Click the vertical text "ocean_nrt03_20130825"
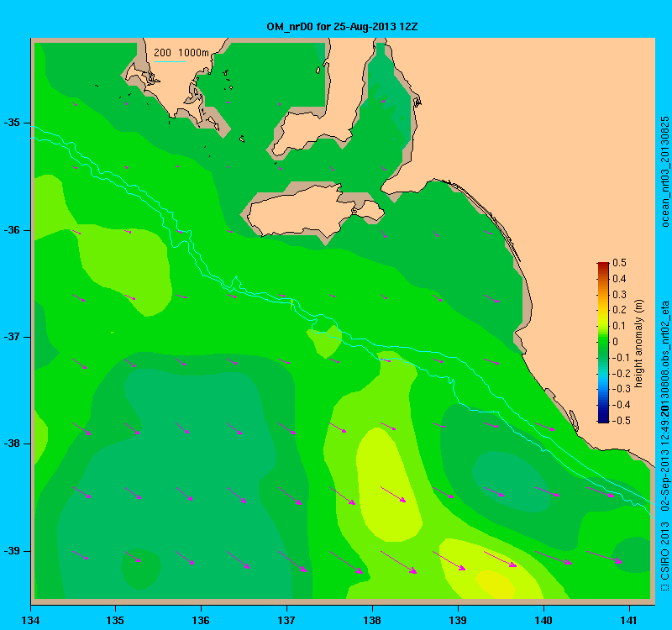 click(664, 171)
